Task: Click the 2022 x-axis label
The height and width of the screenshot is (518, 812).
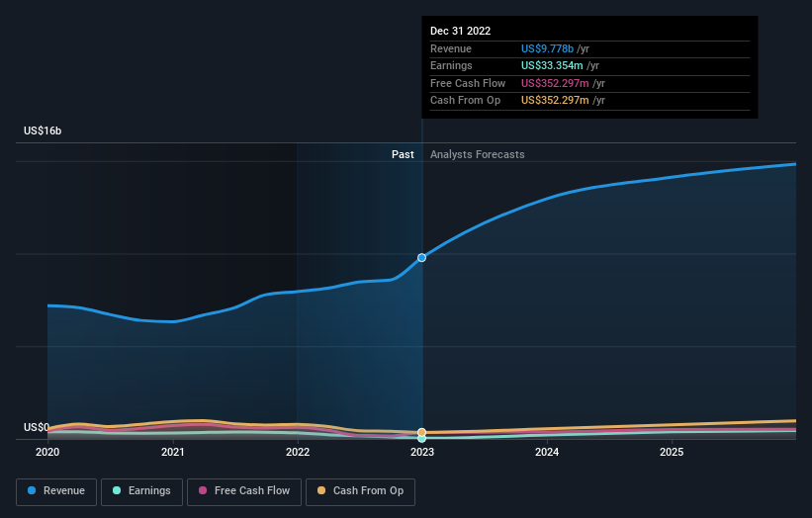Action: (298, 452)
